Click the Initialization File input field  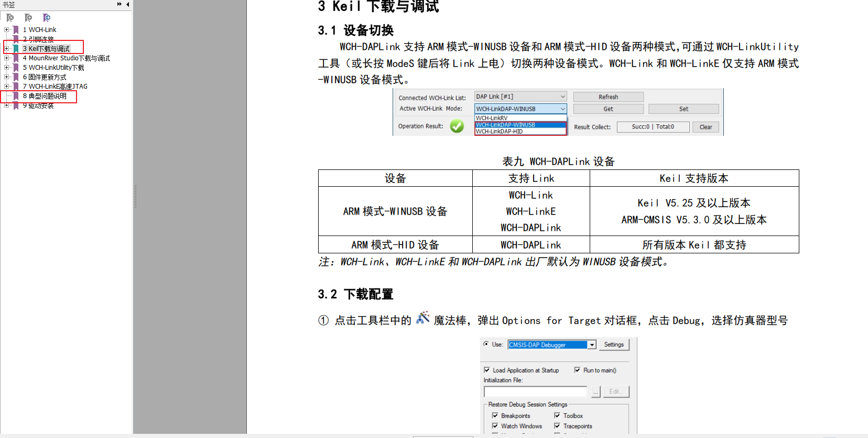point(535,392)
